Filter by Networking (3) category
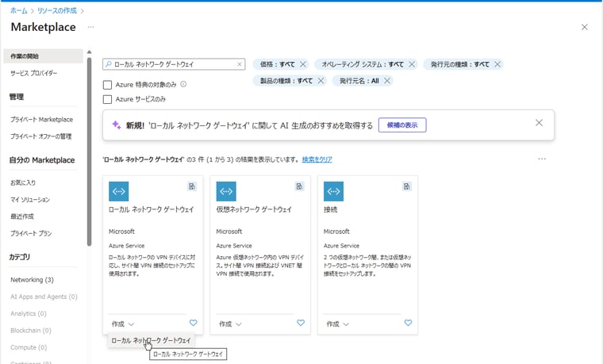Screen dimensions: 603x364 32,280
